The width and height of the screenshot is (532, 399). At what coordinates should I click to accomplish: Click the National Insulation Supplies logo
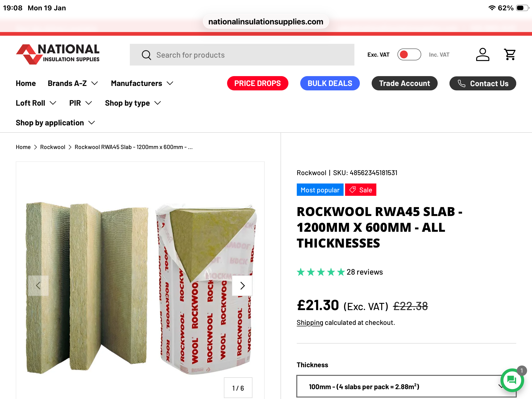click(58, 54)
